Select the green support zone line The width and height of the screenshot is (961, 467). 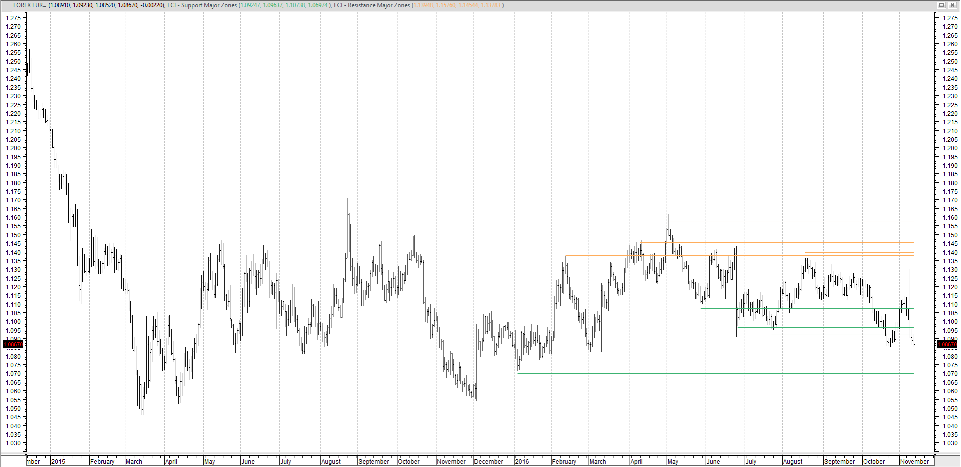pos(800,308)
